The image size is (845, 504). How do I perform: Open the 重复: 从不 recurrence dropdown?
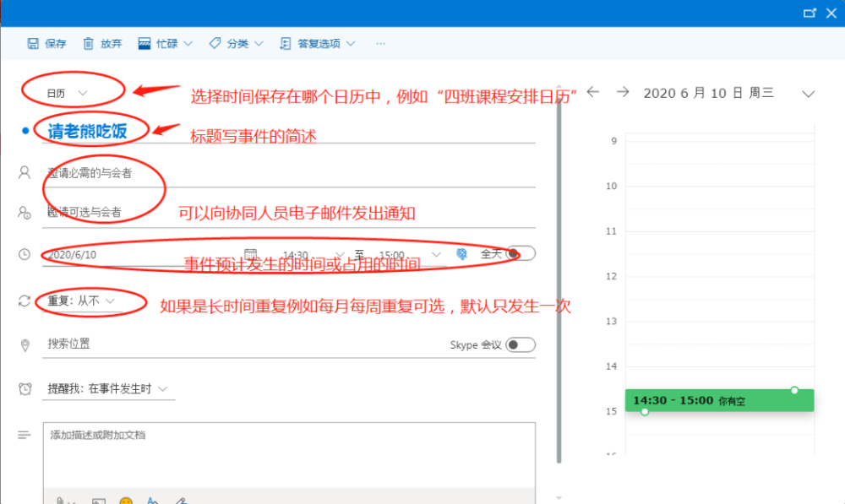pyautogui.click(x=81, y=301)
